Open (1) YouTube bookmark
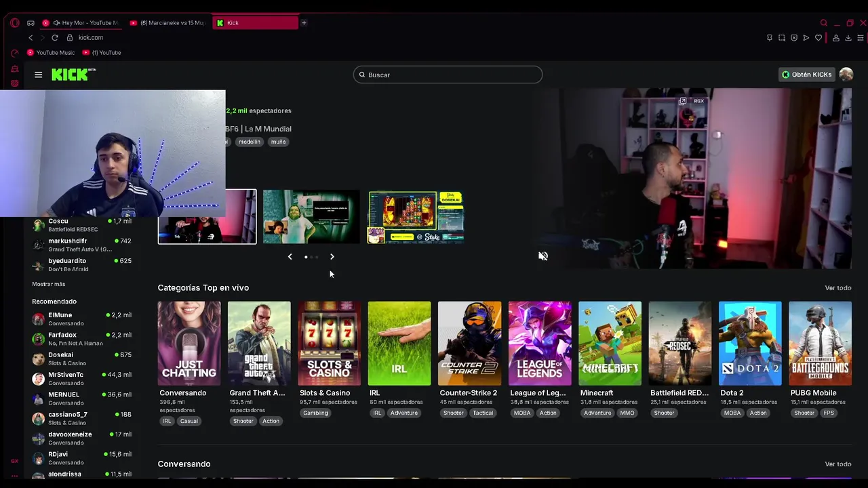 tap(102, 53)
